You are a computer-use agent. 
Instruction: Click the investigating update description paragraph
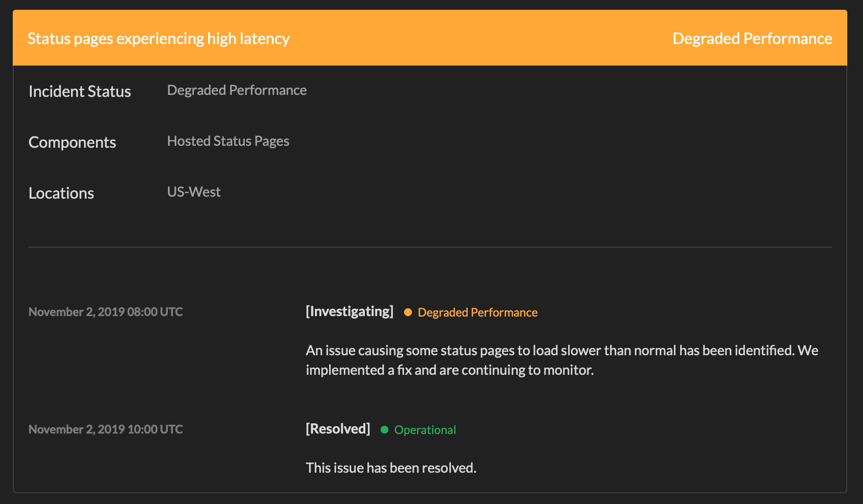(561, 360)
